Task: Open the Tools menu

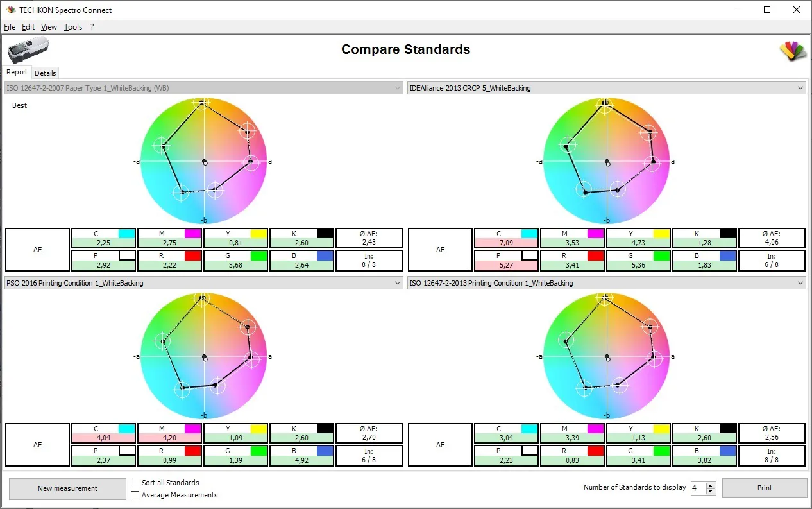Action: click(x=73, y=27)
